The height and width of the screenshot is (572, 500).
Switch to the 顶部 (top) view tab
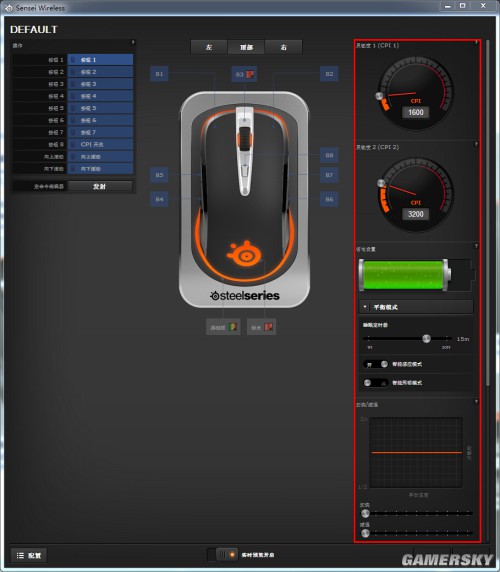tap(246, 47)
